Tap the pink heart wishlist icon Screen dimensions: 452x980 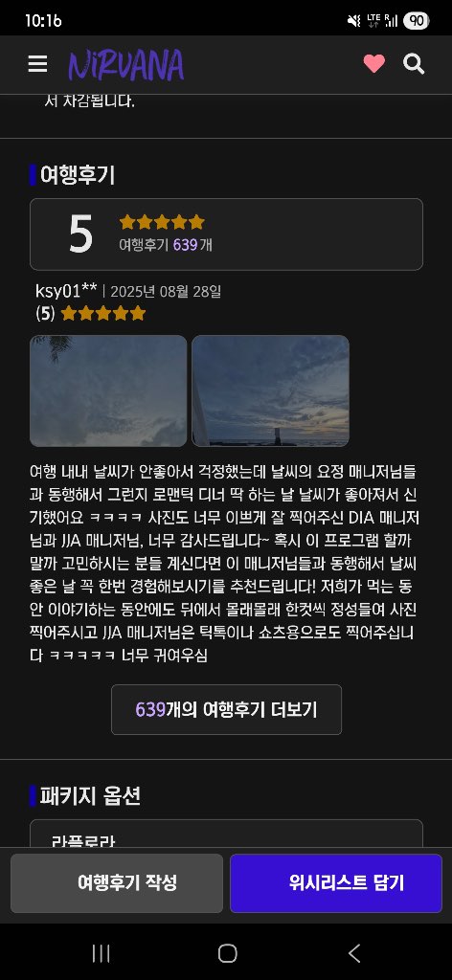pyautogui.click(x=373, y=64)
